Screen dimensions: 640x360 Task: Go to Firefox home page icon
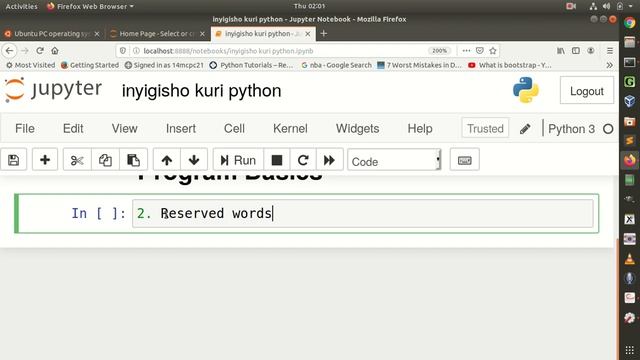coord(55,51)
